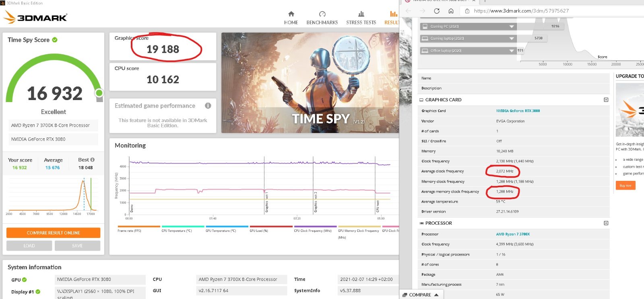Click the CPU score value 10 162
This screenshot has height=299, width=644.
click(x=163, y=80)
